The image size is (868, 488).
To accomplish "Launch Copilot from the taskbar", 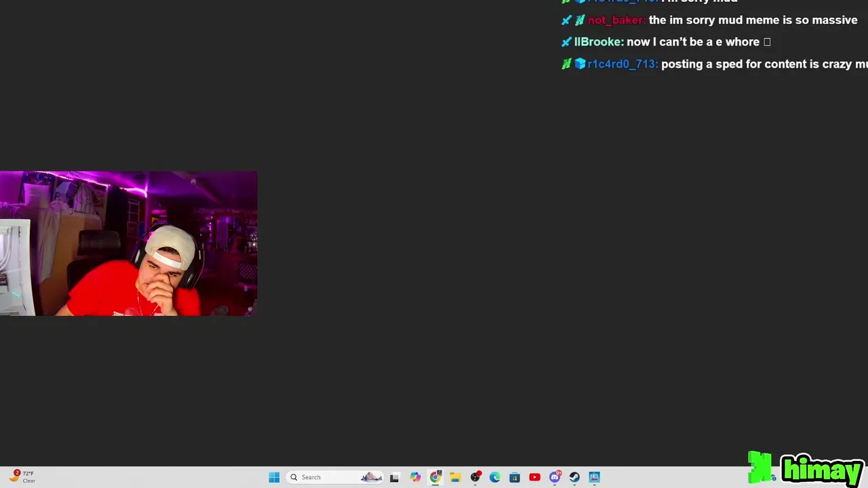I will click(x=415, y=477).
